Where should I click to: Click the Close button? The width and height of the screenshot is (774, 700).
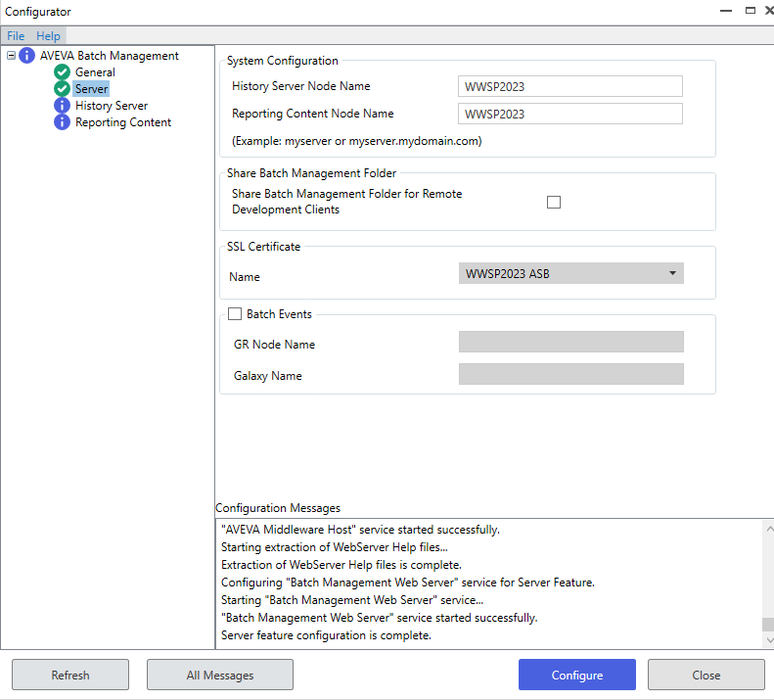coord(706,675)
